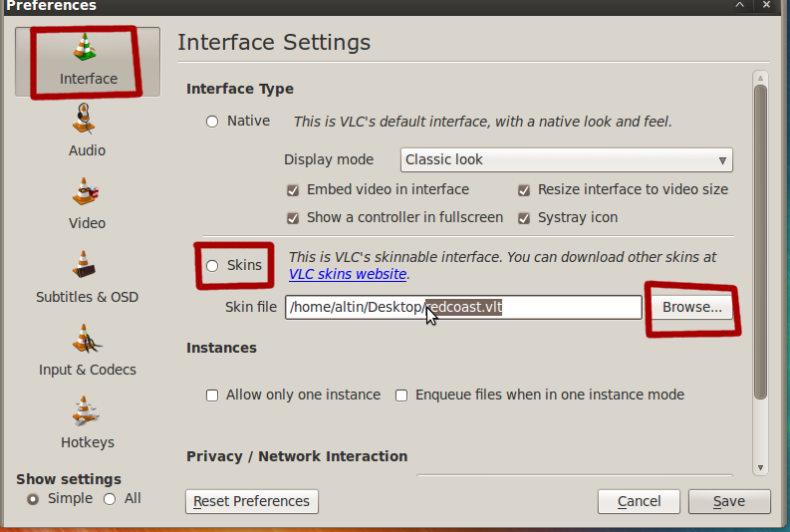This screenshot has width=790, height=532.
Task: Click the Show settings label
Action: [x=69, y=479]
